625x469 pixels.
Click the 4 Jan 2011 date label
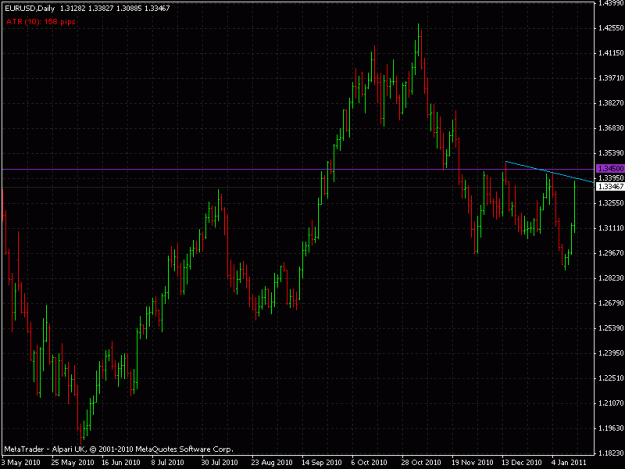tap(569, 463)
